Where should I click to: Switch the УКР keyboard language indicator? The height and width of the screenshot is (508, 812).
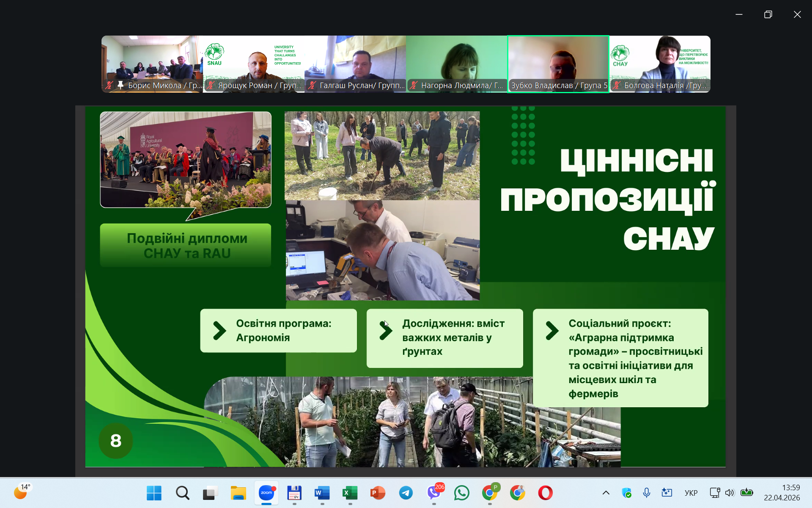(691, 493)
